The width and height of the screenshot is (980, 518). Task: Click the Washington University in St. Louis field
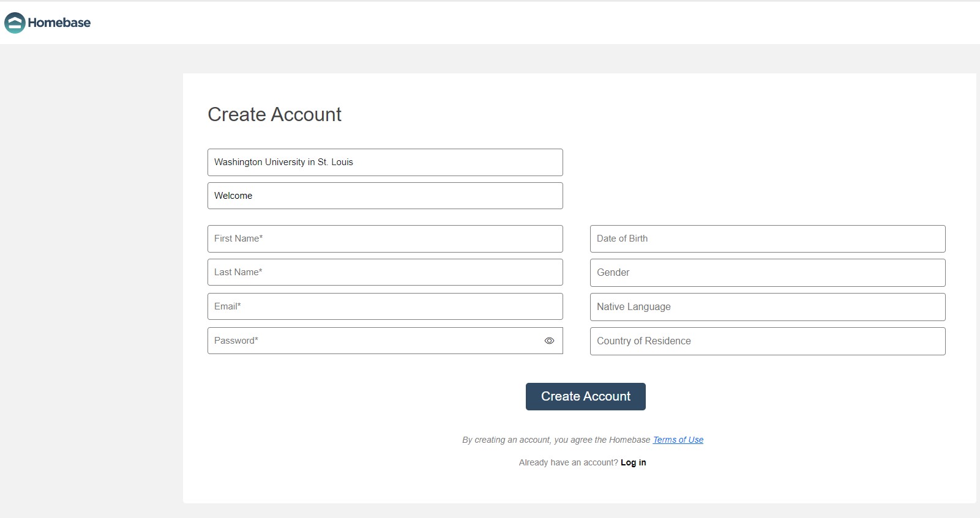pos(384,162)
